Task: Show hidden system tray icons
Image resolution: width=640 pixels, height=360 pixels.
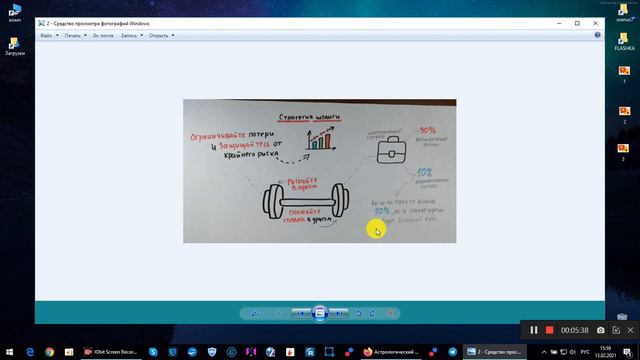Action: pos(544,352)
